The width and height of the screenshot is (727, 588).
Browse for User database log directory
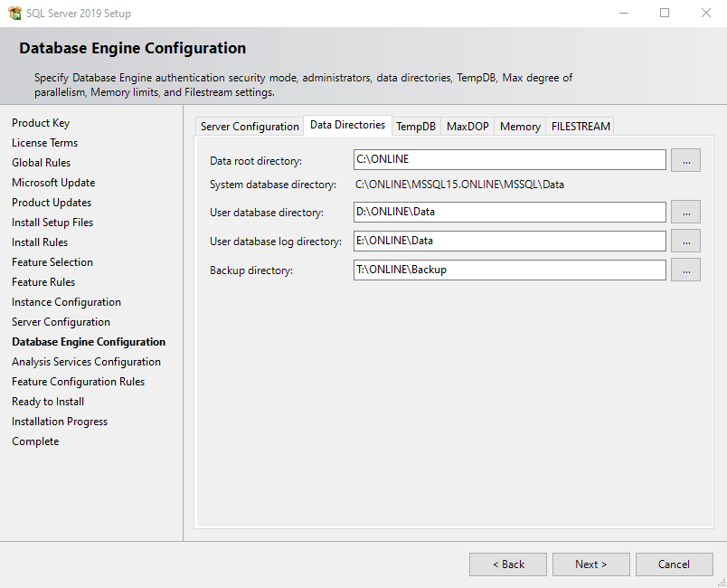point(685,241)
